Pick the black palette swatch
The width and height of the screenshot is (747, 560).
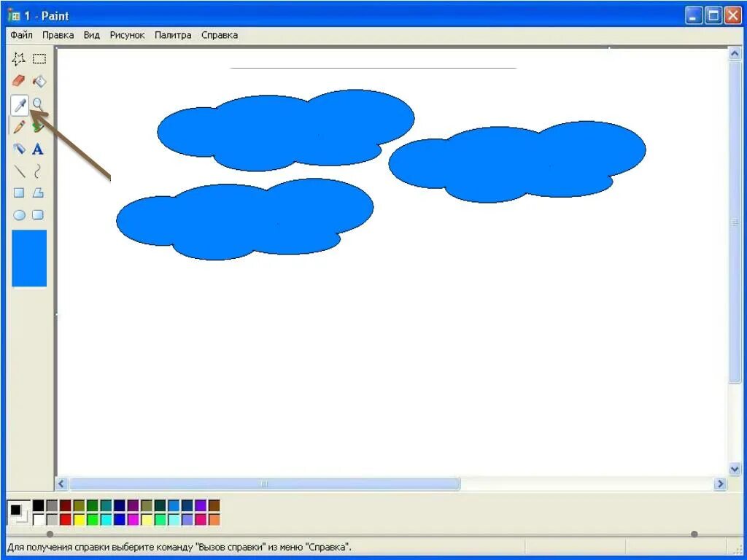click(x=38, y=505)
